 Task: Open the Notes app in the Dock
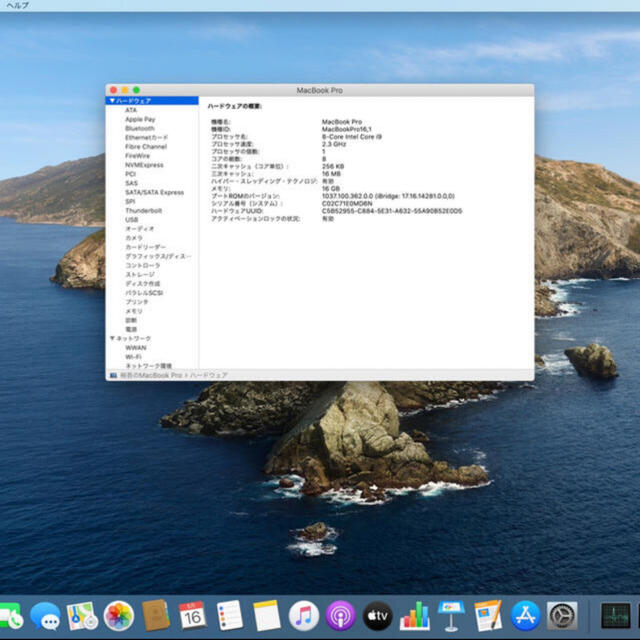pyautogui.click(x=267, y=616)
